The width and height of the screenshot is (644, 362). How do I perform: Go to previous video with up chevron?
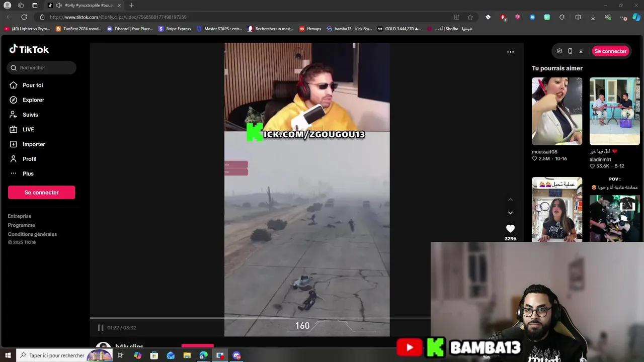point(510,200)
